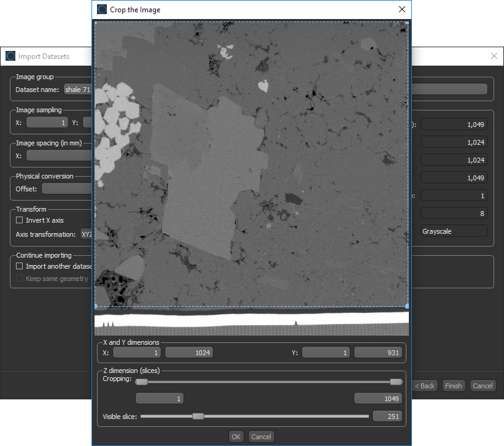Click the Y maximum field showing 931
The width and height of the screenshot is (504, 446).
(x=378, y=353)
